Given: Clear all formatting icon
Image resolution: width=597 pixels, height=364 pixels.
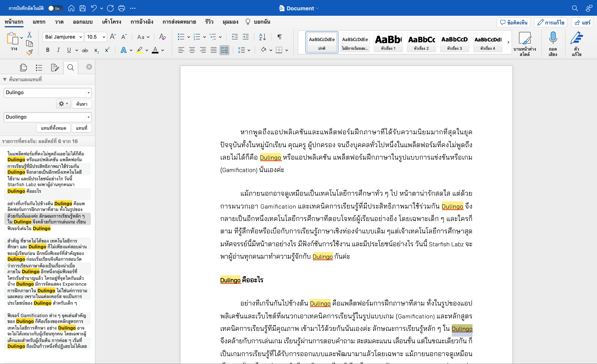Looking at the screenshot, I should 162,37.
